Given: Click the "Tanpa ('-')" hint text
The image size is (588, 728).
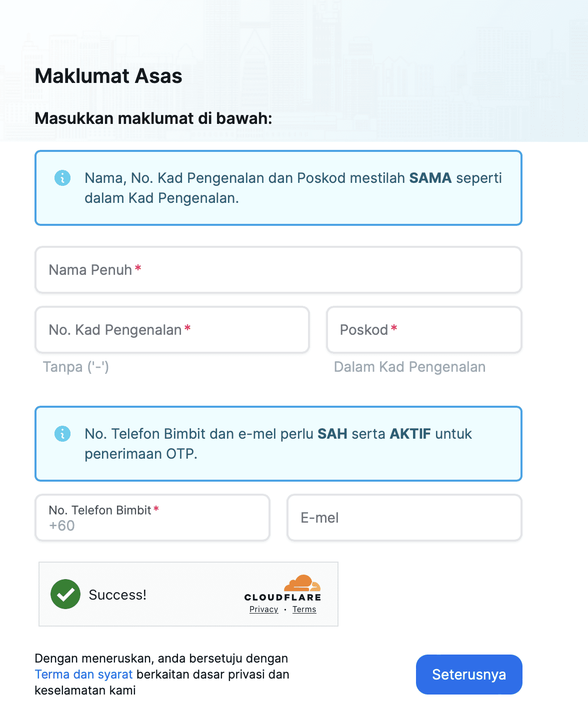Looking at the screenshot, I should tap(76, 367).
